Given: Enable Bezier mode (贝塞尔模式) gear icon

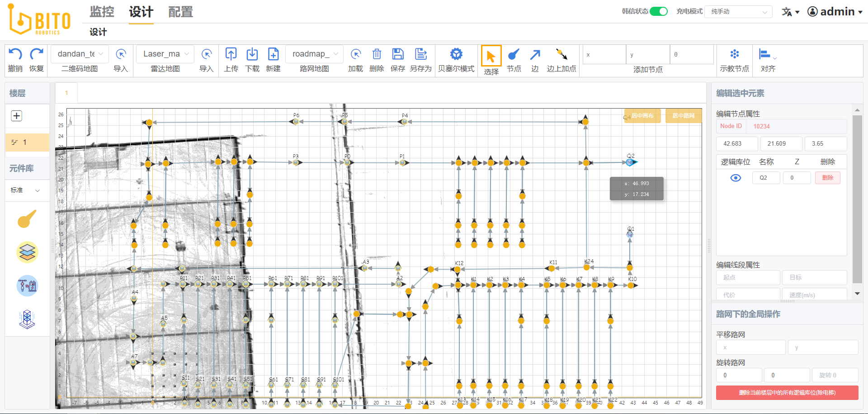Looking at the screenshot, I should tap(456, 54).
